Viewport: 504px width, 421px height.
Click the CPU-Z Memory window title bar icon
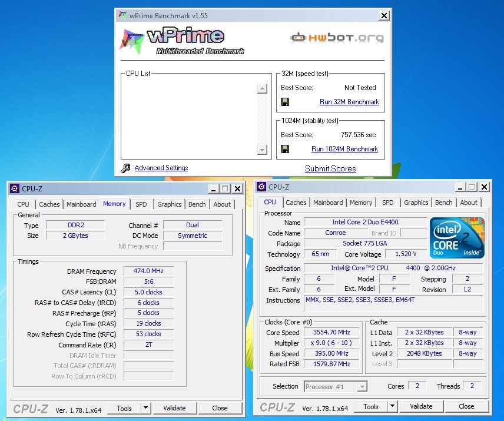point(15,188)
